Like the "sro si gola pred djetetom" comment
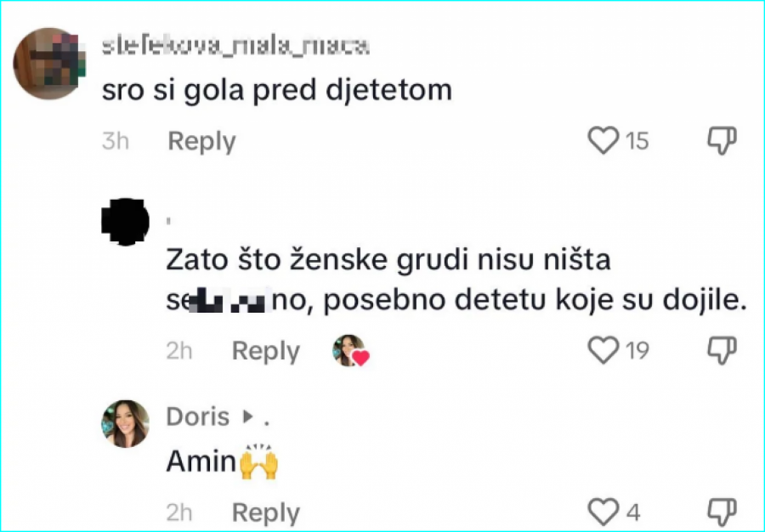This screenshot has width=765, height=532. [x=603, y=141]
